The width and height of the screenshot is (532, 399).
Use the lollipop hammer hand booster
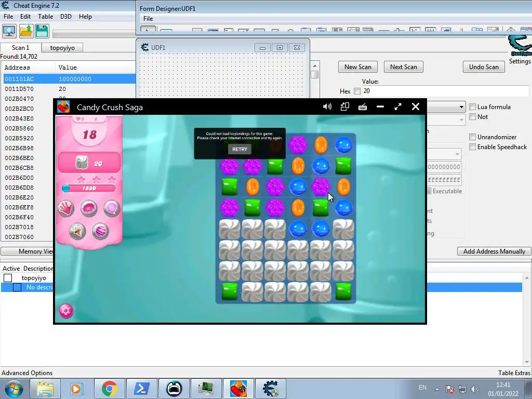click(x=66, y=208)
